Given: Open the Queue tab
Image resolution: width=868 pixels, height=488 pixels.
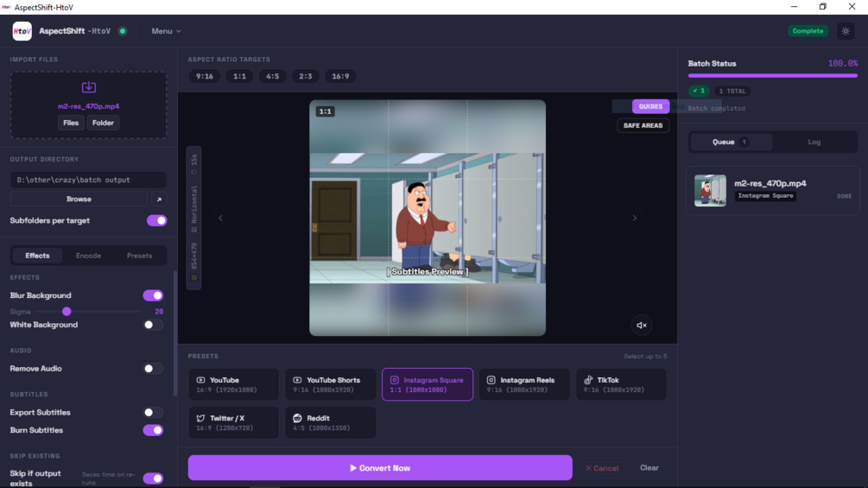Looking at the screenshot, I should click(x=731, y=143).
